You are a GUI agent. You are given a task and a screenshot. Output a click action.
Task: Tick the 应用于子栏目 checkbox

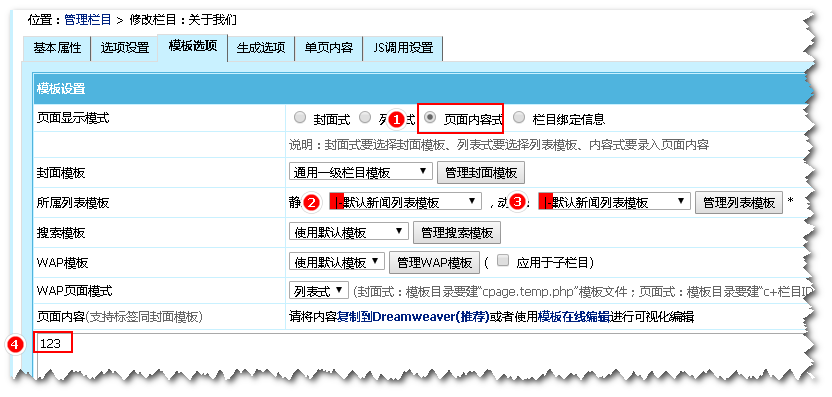pos(503,260)
